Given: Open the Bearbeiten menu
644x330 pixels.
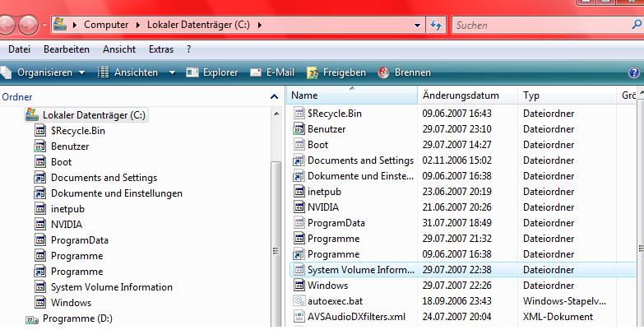Looking at the screenshot, I should pyautogui.click(x=67, y=49).
